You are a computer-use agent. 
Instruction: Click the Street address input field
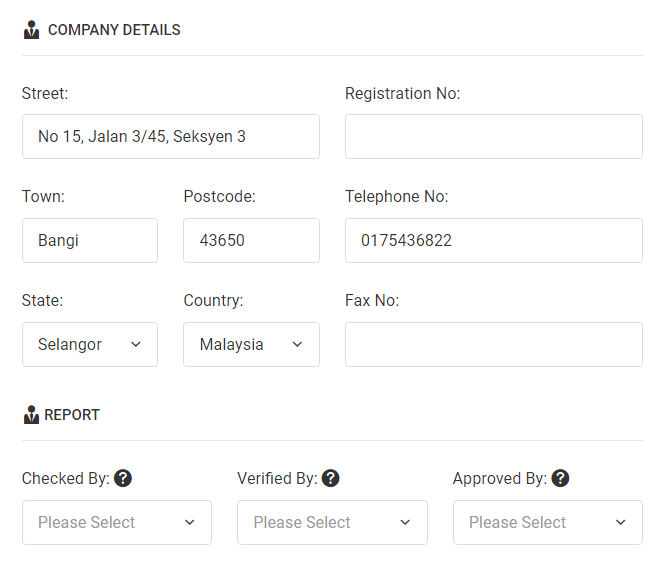[x=171, y=136]
